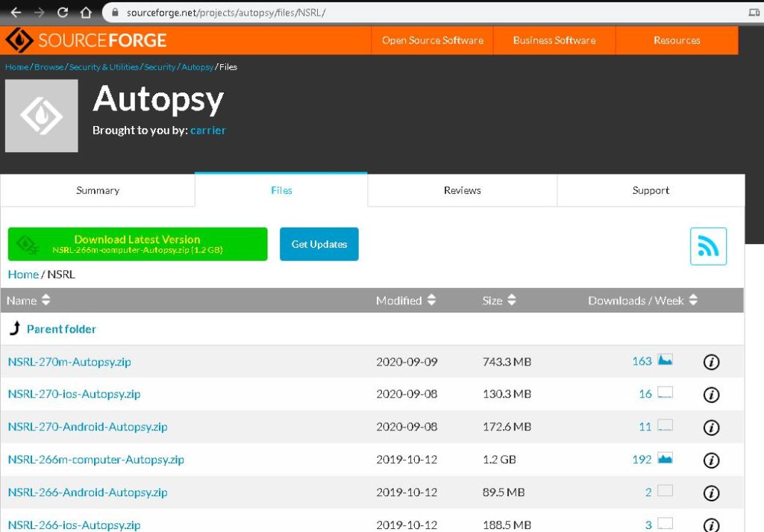This screenshot has width=764, height=532.
Task: Sort files by Name column
Action: click(x=28, y=301)
